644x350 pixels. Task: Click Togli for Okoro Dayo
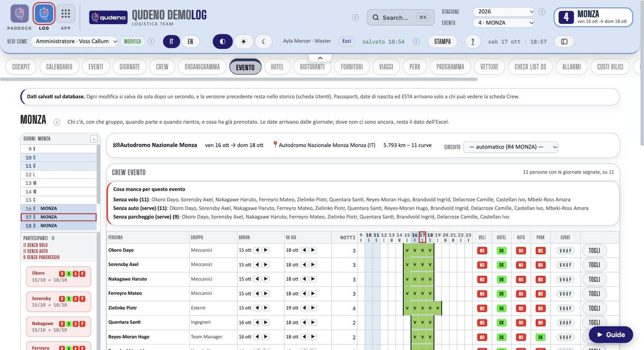594,250
